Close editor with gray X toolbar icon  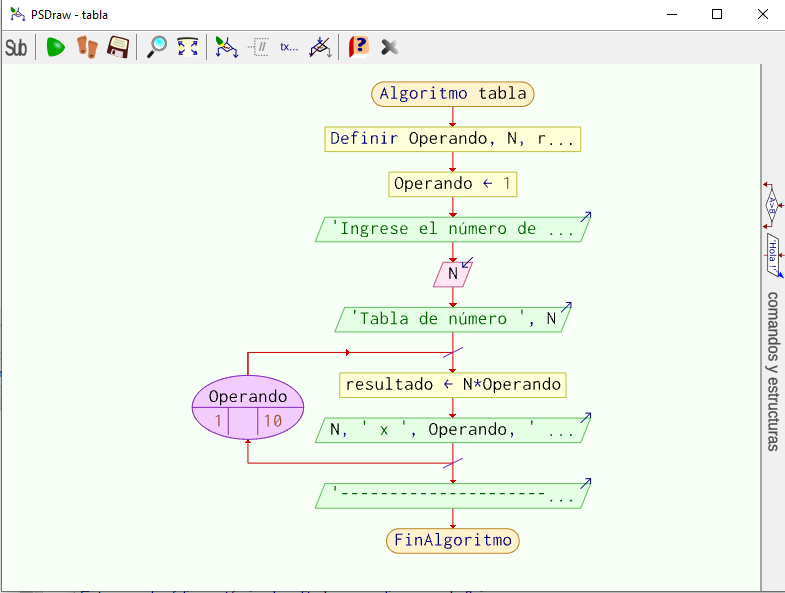click(x=389, y=48)
